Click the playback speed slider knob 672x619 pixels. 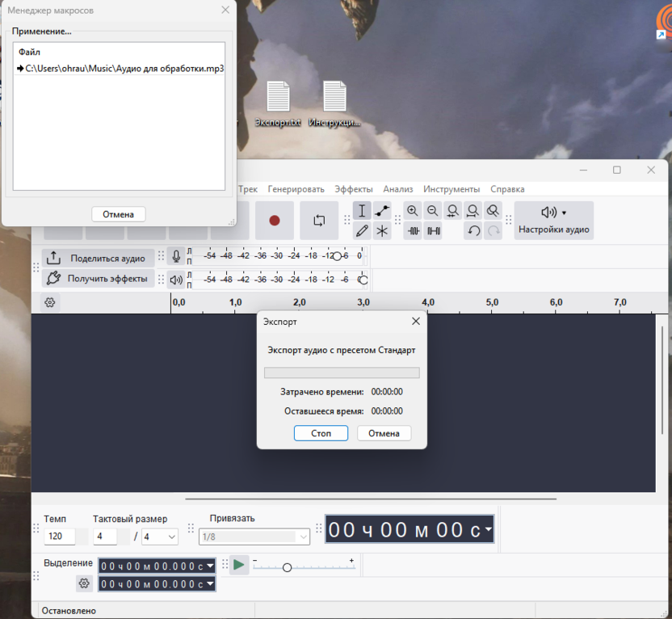pyautogui.click(x=287, y=568)
